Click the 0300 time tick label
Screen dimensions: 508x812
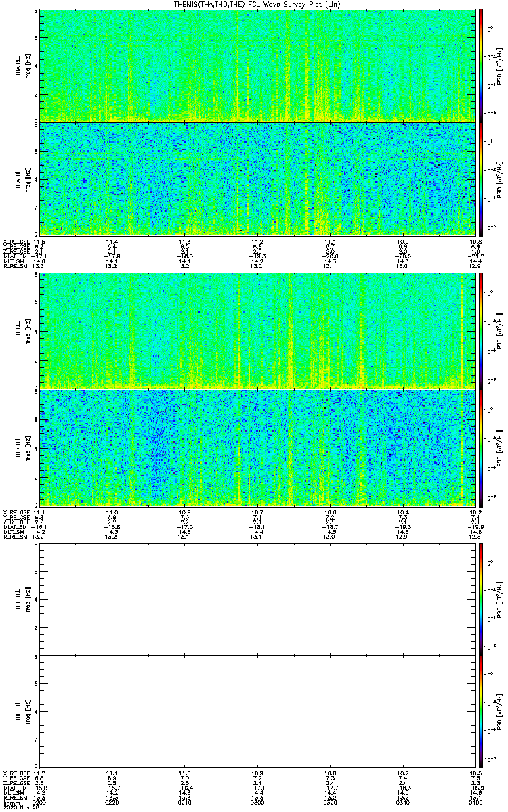tap(257, 802)
